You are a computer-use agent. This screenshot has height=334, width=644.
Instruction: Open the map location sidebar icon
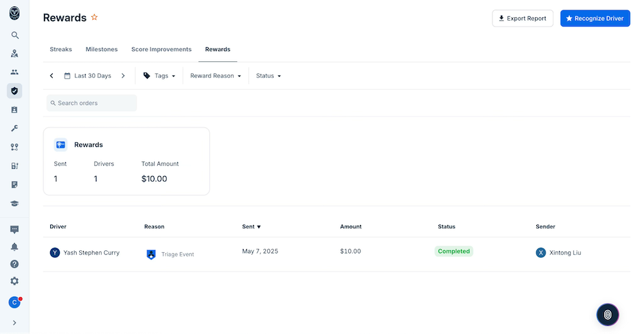[15, 54]
